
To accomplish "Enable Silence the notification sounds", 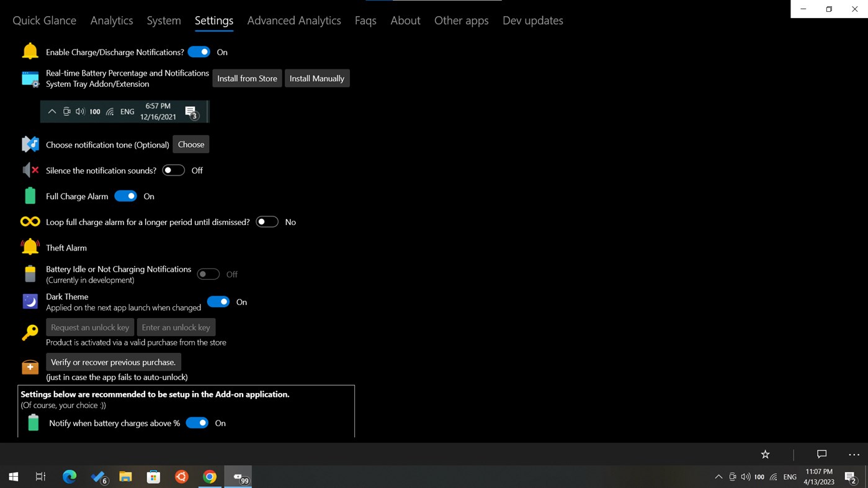I will (x=173, y=170).
